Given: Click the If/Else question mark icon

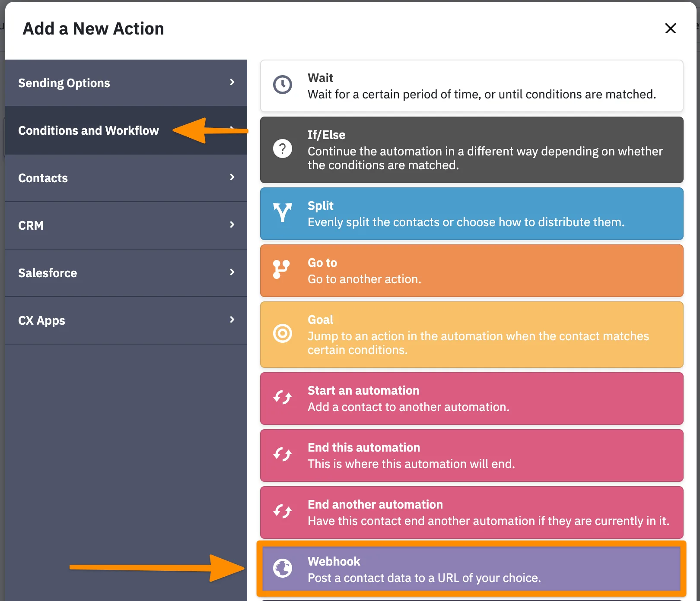Looking at the screenshot, I should (283, 149).
